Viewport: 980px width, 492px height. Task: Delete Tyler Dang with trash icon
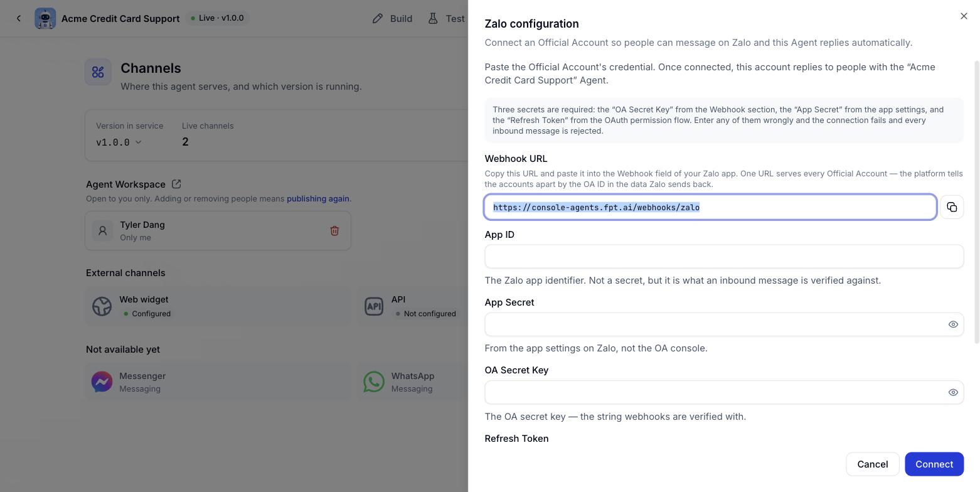pyautogui.click(x=334, y=231)
